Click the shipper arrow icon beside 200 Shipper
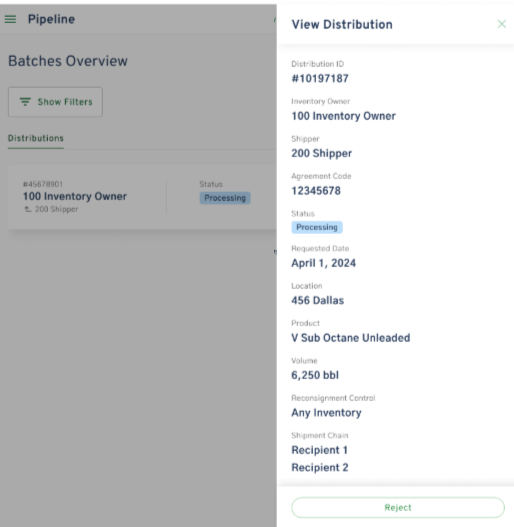 pyautogui.click(x=28, y=209)
